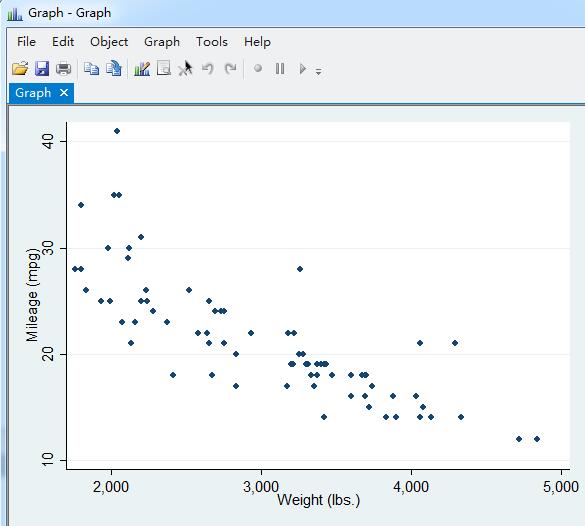The image size is (585, 526).
Task: Click the highest data point above 40 mpg
Action: tap(117, 131)
